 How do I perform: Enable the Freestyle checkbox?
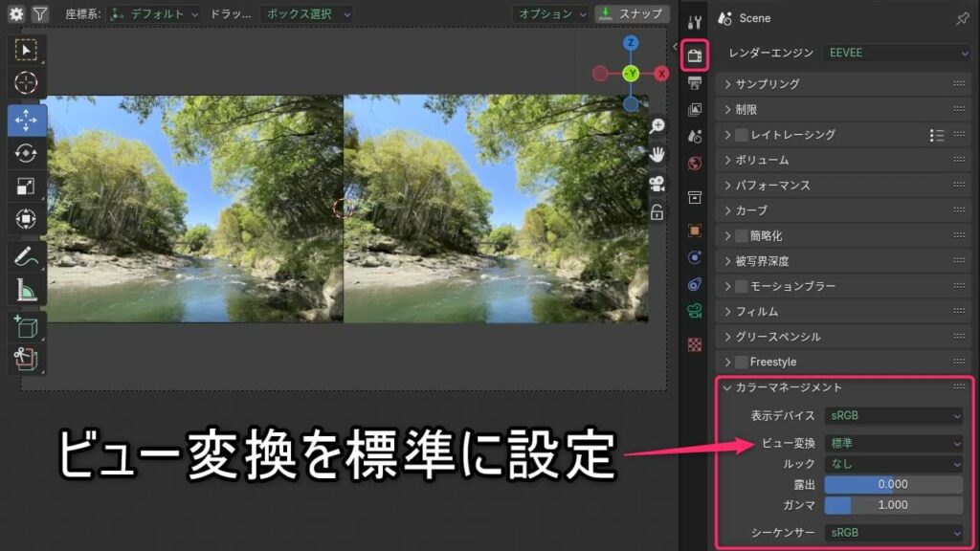click(742, 362)
